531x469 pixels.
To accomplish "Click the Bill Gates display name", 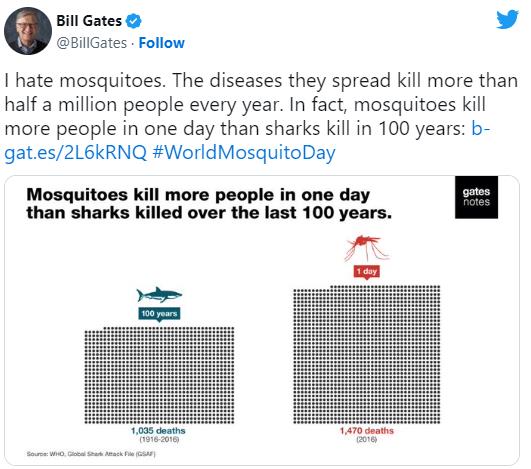I will (89, 21).
